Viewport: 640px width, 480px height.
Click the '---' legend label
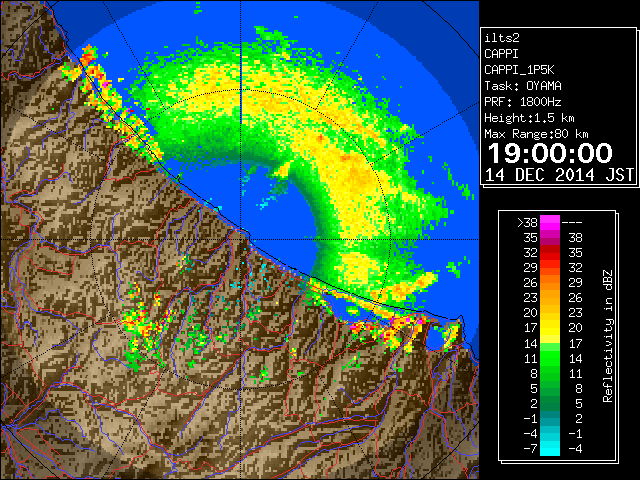click(x=572, y=223)
